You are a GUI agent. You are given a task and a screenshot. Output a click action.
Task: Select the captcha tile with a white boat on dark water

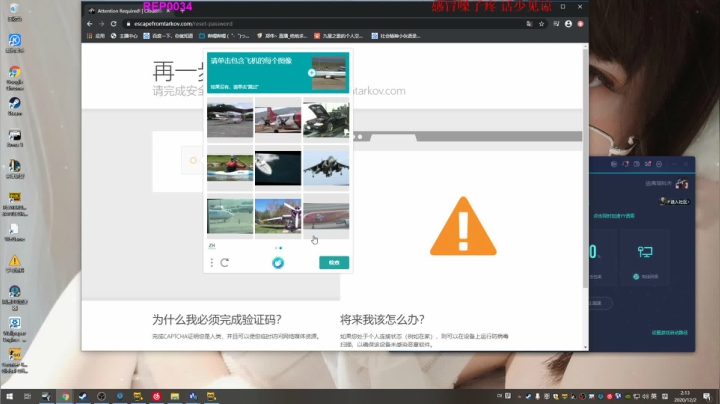[278, 168]
